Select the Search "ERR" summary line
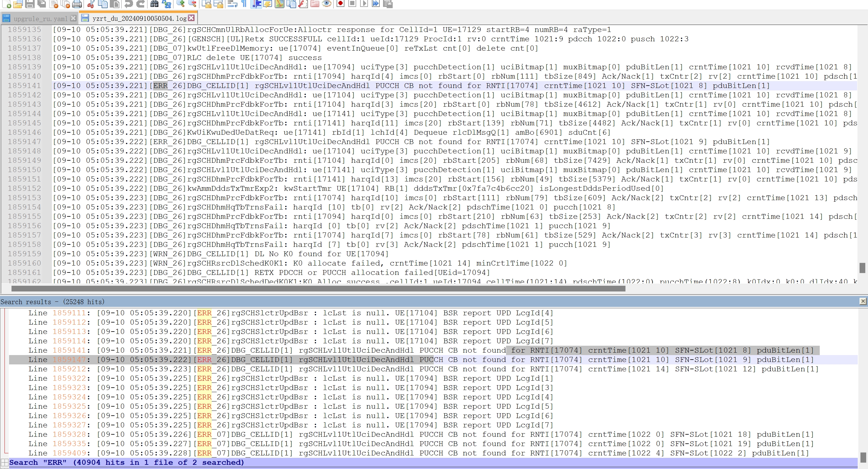 [x=433, y=462]
